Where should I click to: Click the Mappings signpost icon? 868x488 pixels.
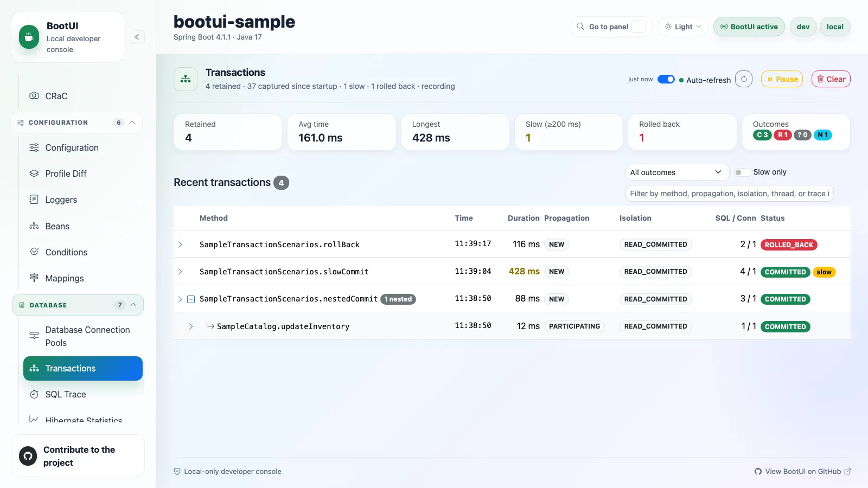click(34, 278)
